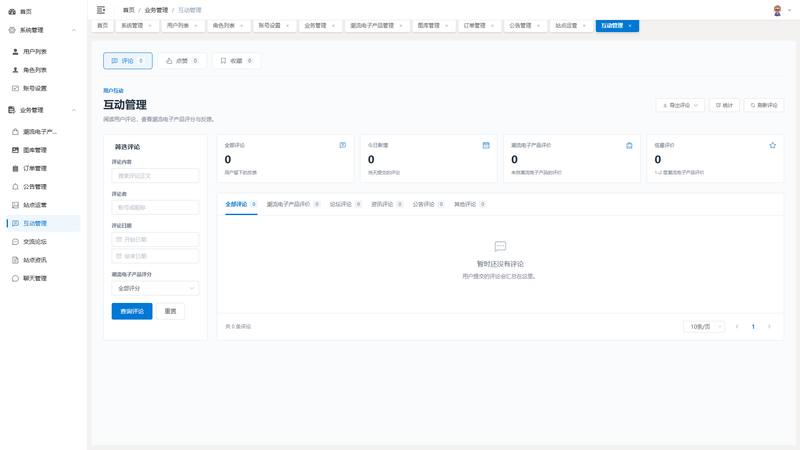Focus the 评论者 input field
800x450 pixels.
pos(155,208)
